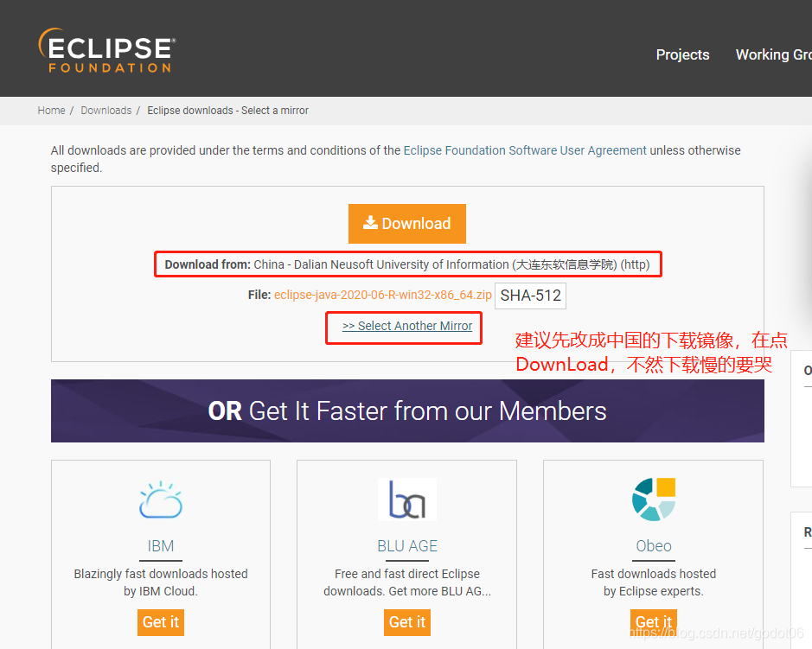This screenshot has width=812, height=649.
Task: Click 'Free and fast direct Eclipse' description text
Action: (x=407, y=582)
